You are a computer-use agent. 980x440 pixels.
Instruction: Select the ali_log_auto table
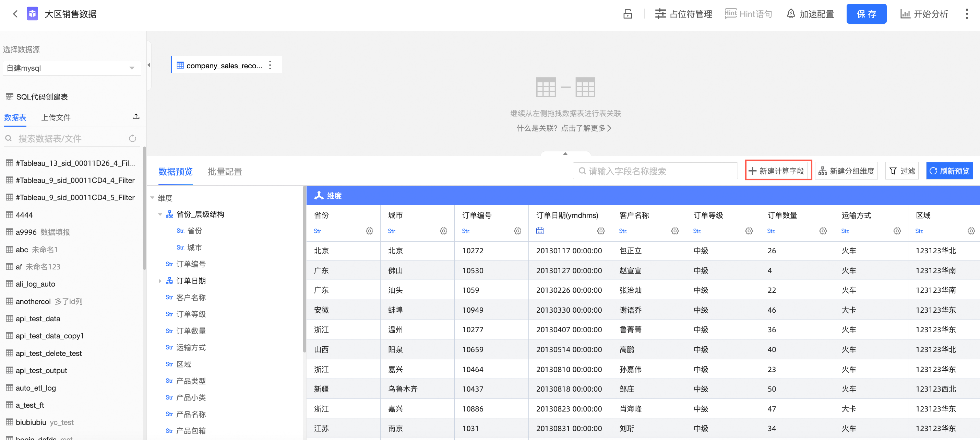[x=35, y=284]
